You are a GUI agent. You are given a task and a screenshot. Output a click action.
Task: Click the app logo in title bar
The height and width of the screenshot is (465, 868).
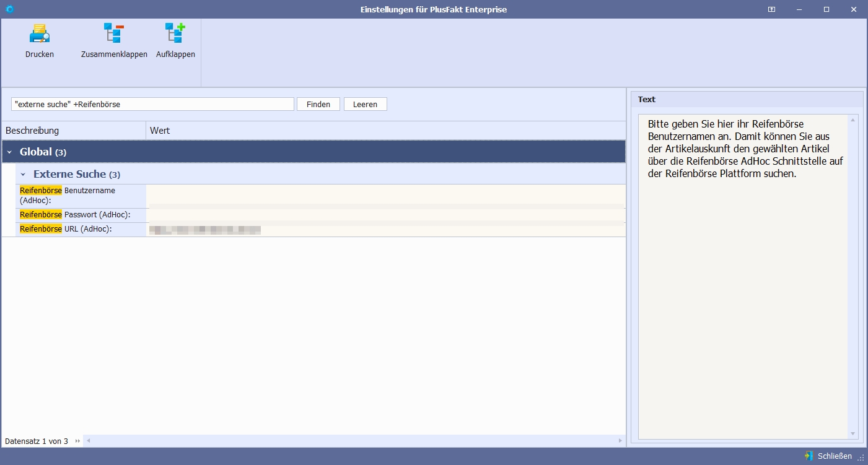(9, 9)
